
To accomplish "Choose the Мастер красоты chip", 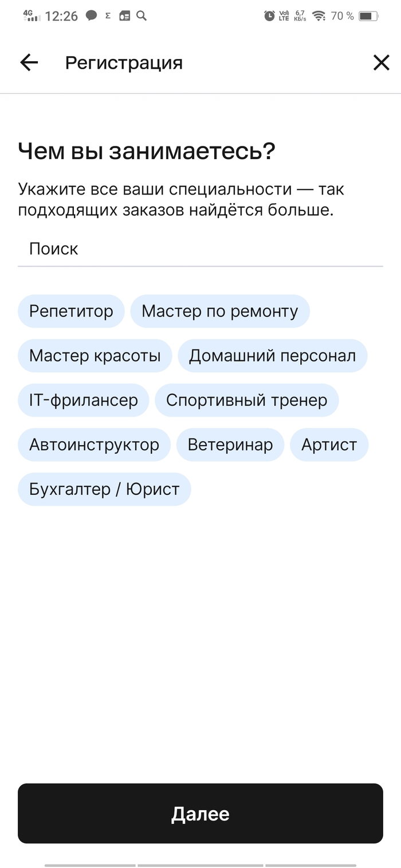I will (x=95, y=356).
